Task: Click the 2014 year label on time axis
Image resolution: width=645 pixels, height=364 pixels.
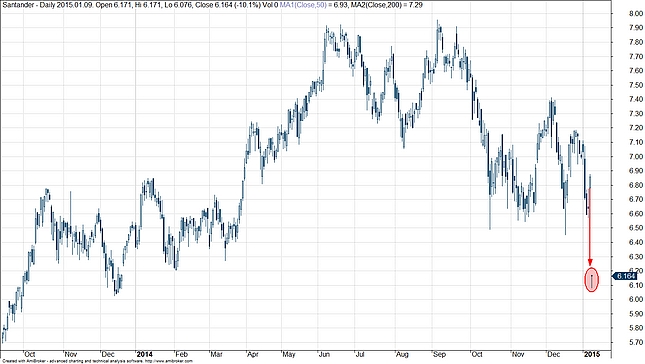Action: (144, 354)
